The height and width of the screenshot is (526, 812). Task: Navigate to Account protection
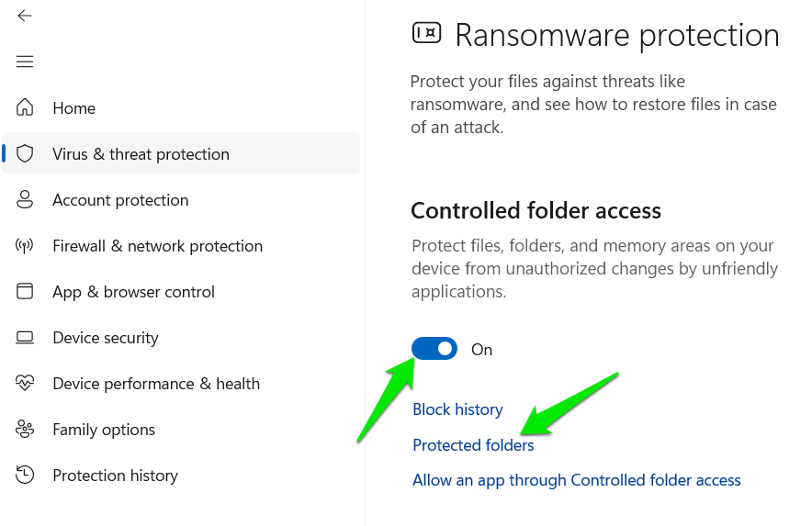120,200
